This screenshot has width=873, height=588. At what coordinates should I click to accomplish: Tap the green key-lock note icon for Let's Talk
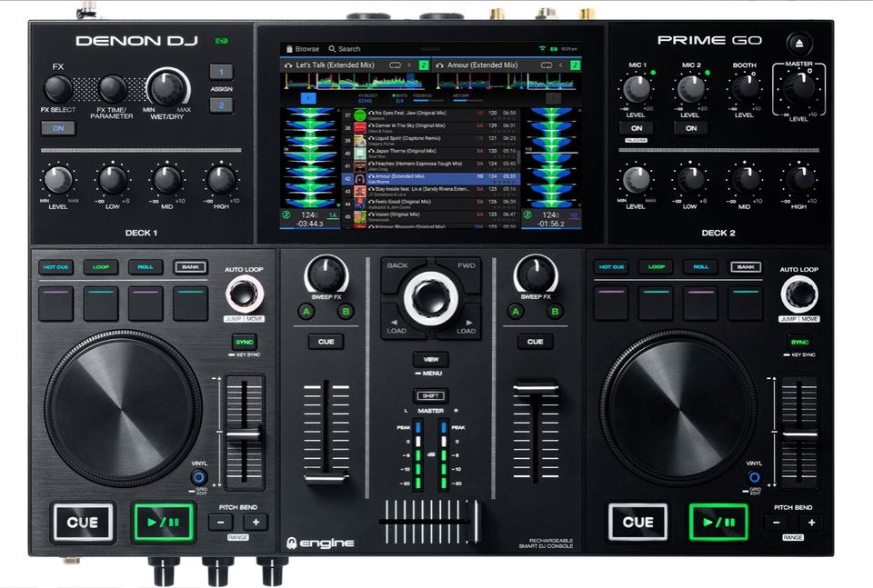(424, 65)
